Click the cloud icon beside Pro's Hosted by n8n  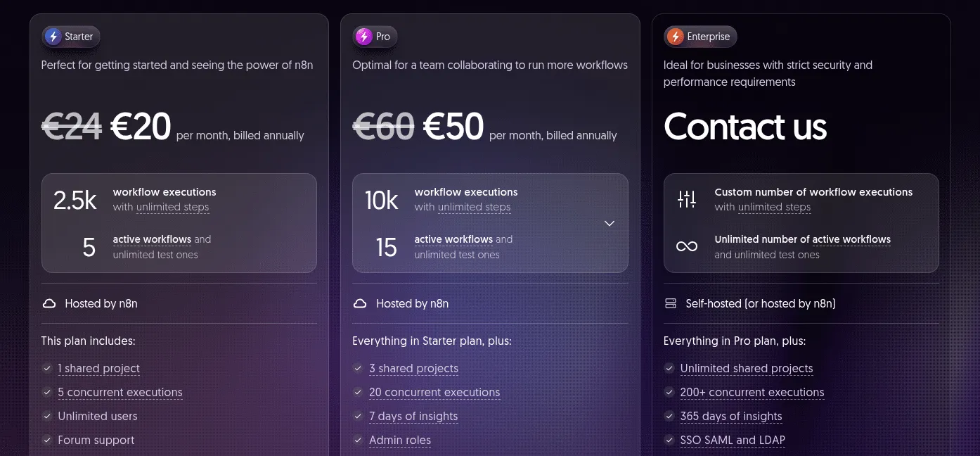(360, 304)
